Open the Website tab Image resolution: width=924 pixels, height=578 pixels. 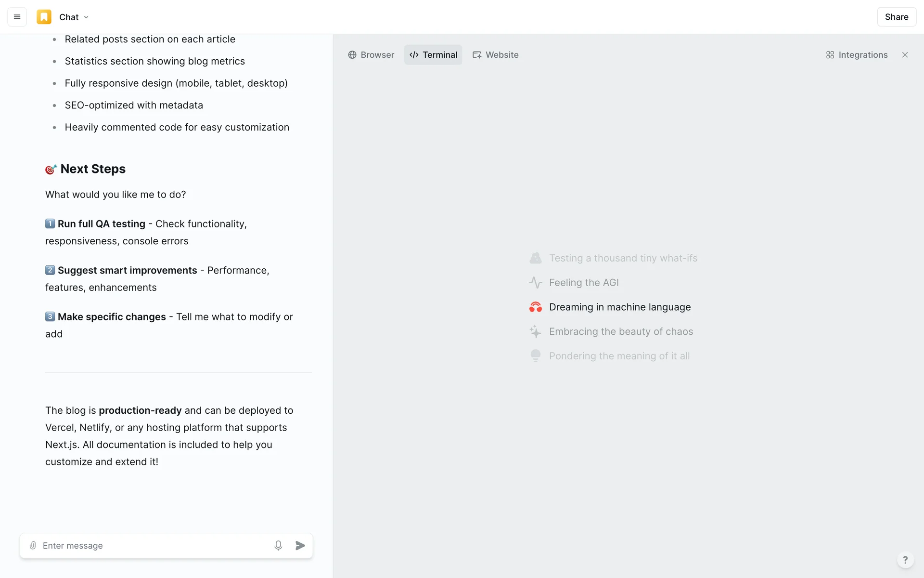click(x=496, y=55)
